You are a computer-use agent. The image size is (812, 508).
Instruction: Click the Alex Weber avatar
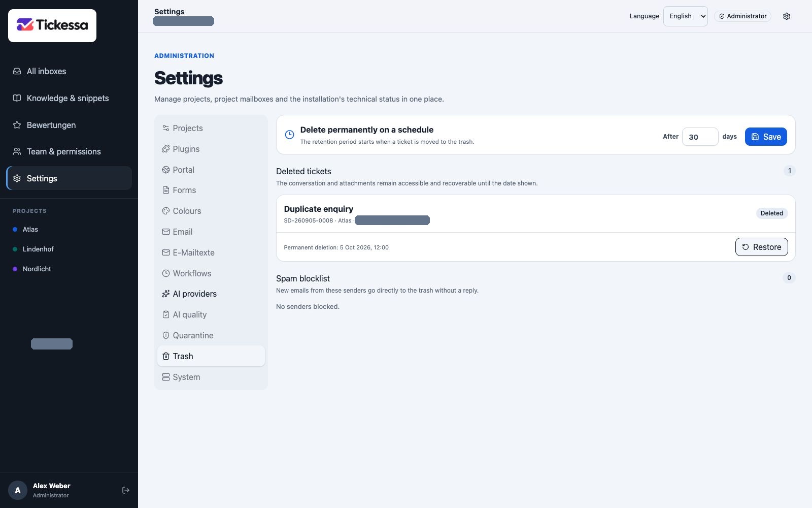click(x=18, y=490)
